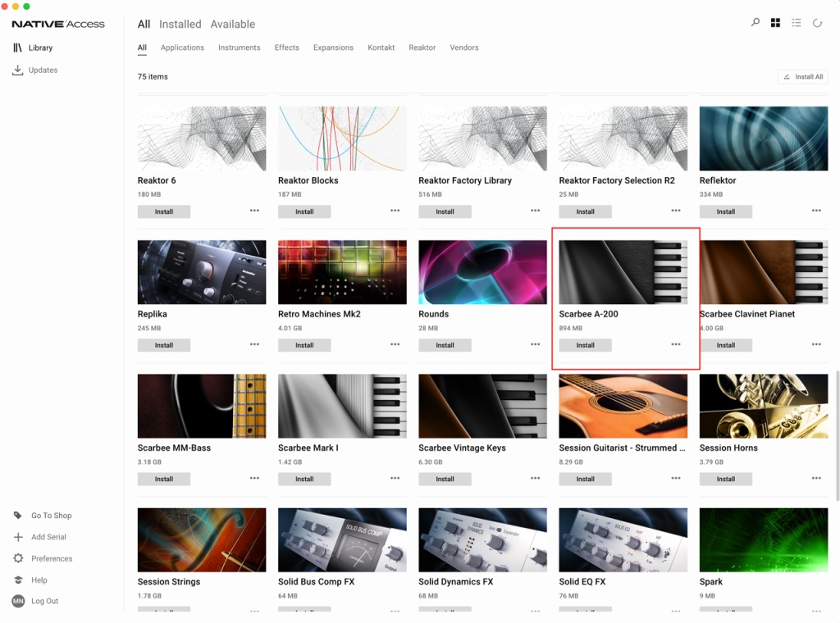The height and width of the screenshot is (623, 840).
Task: Install Reflektor
Action: [x=726, y=211]
